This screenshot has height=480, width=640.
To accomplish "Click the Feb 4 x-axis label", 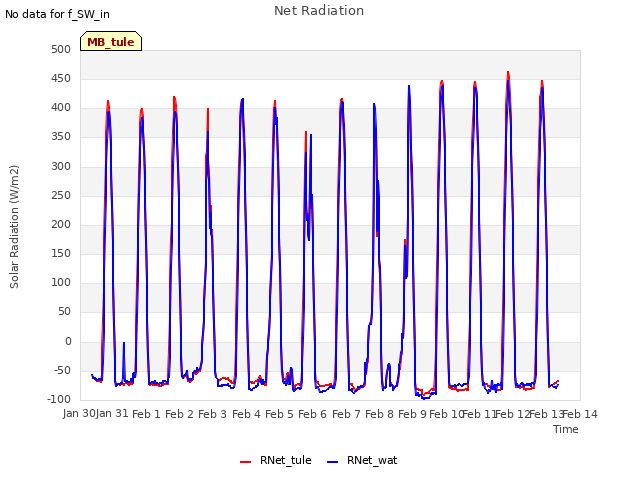I will (246, 414).
